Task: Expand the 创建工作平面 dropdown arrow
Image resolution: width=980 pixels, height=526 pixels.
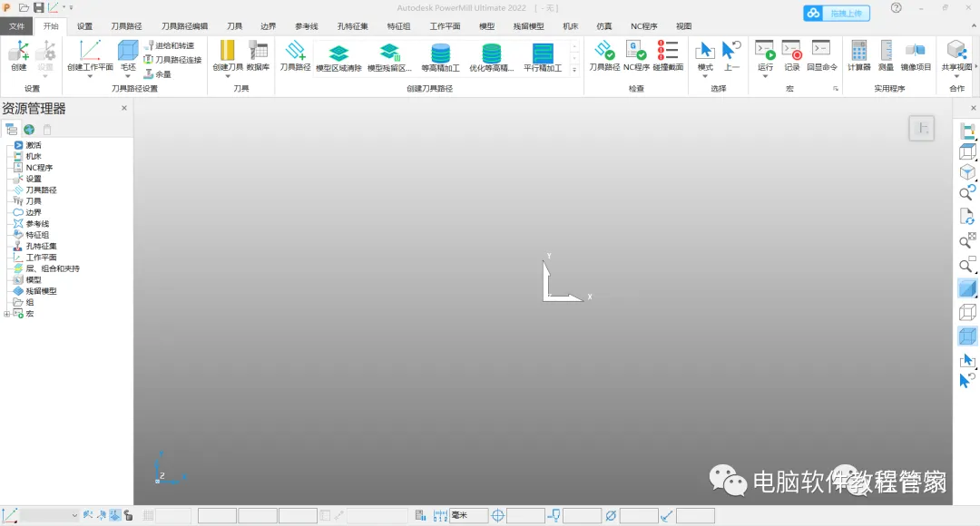Action: [x=90, y=76]
